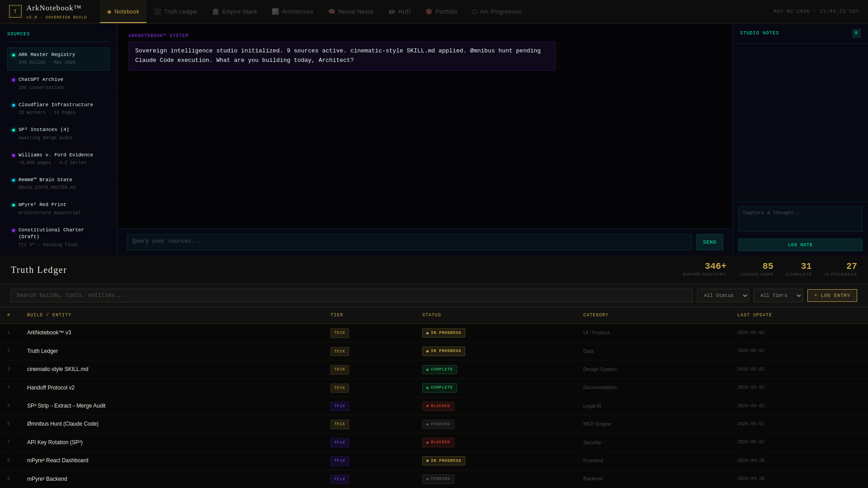Screen dimensions: 868x488
Task: Click the 27 In Progress stat
Action: (840, 269)
